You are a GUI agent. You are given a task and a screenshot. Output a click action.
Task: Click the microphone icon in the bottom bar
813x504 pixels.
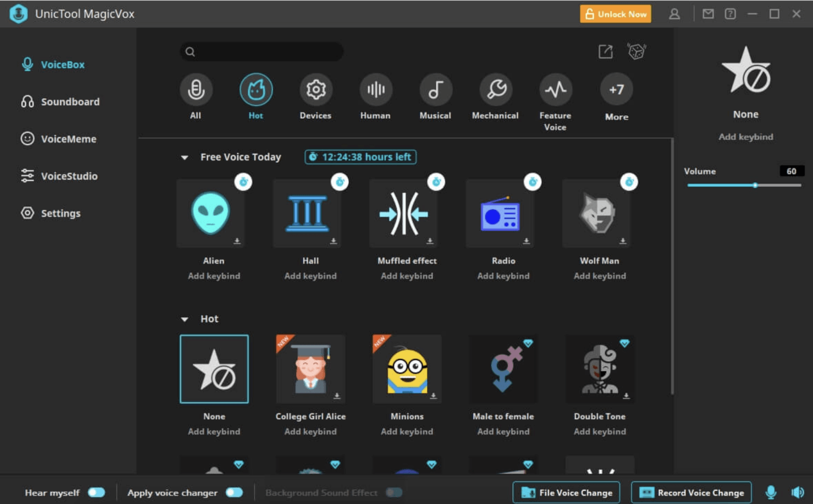coord(770,492)
